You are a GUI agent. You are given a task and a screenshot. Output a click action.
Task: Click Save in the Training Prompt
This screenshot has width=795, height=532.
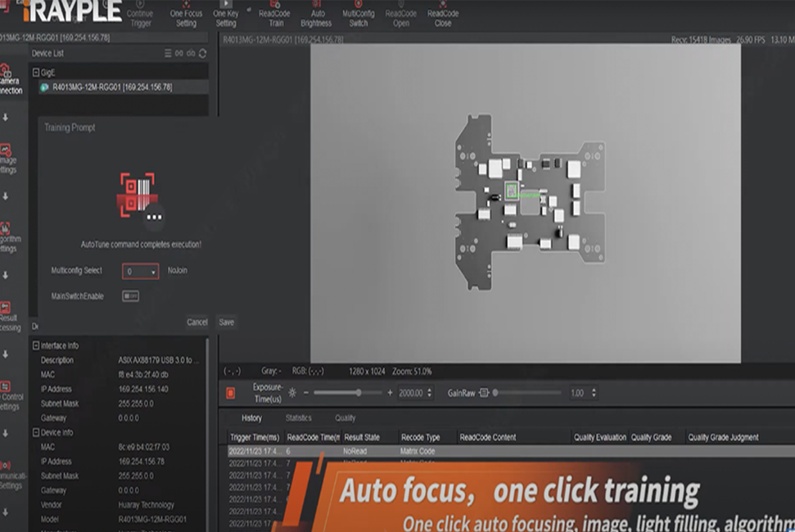[x=227, y=322]
